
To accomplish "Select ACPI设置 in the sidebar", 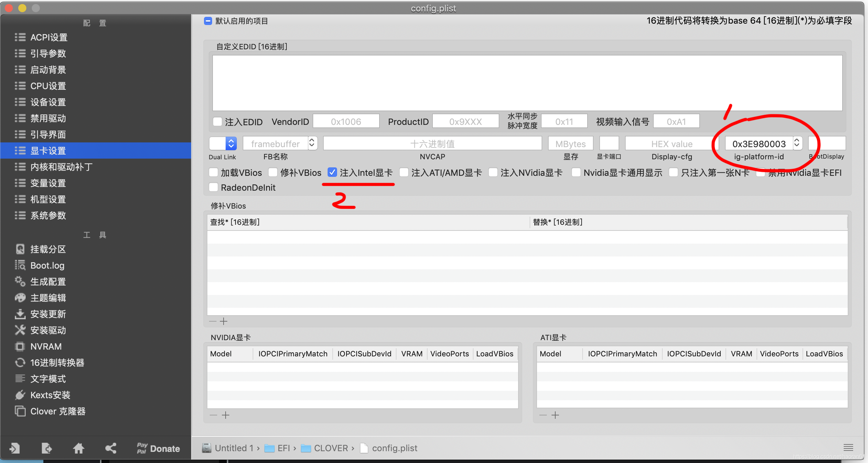I will [49, 37].
